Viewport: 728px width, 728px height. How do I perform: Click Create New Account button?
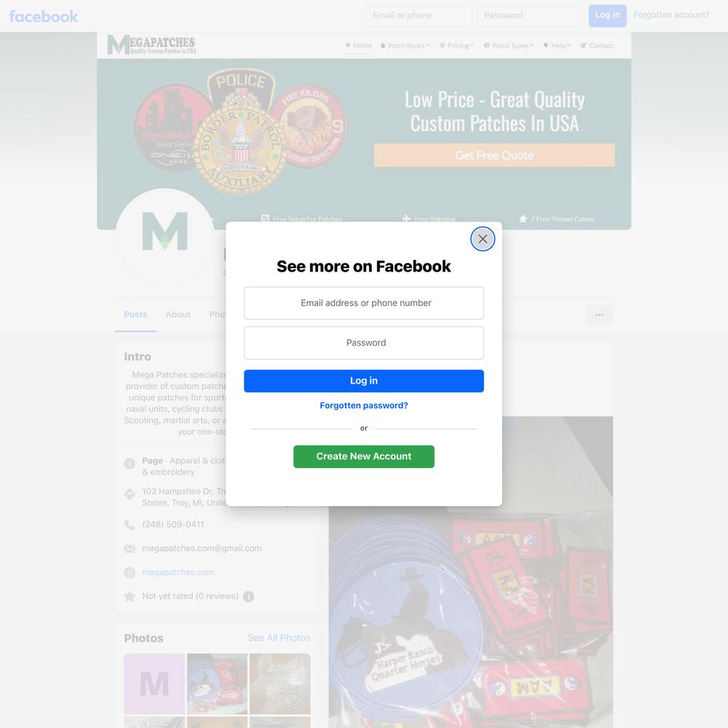(x=363, y=456)
